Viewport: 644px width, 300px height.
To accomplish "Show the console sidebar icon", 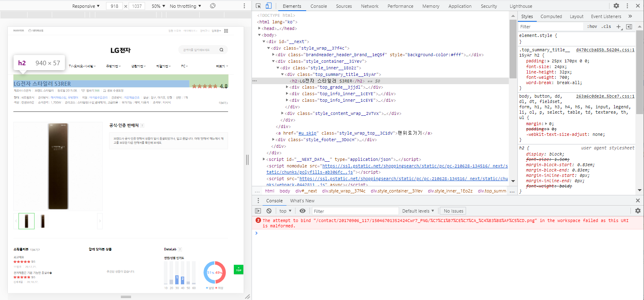I will 258,211.
